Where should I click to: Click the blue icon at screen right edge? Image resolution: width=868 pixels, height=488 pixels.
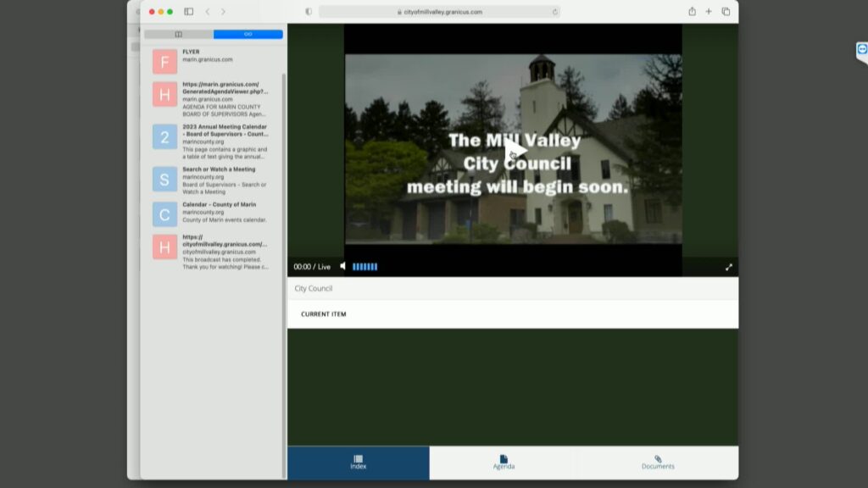click(x=862, y=50)
